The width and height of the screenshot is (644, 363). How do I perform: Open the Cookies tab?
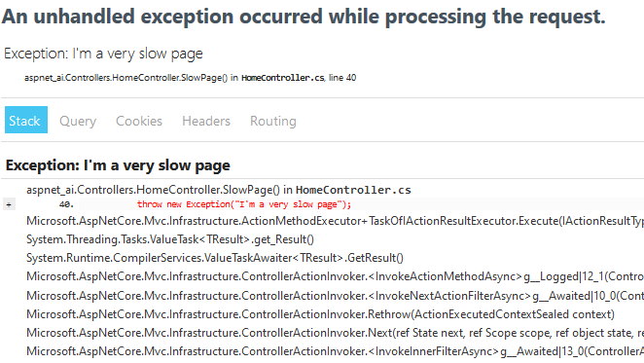tap(139, 121)
